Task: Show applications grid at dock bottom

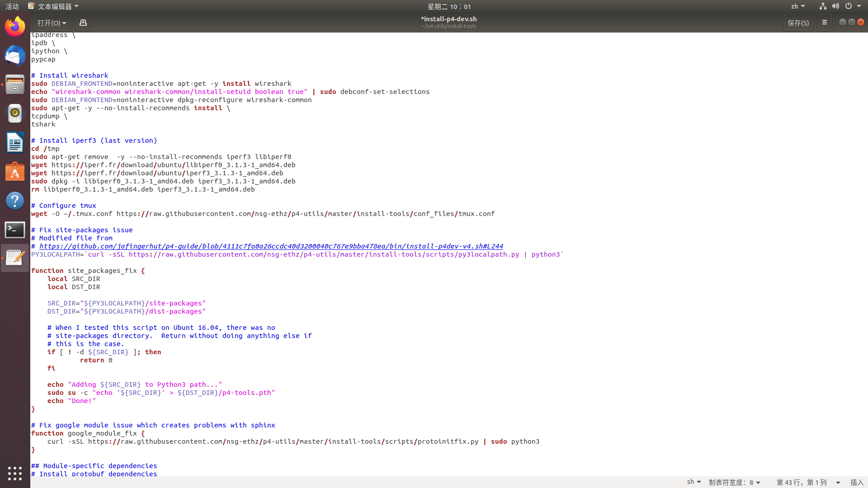Action: click(x=15, y=473)
